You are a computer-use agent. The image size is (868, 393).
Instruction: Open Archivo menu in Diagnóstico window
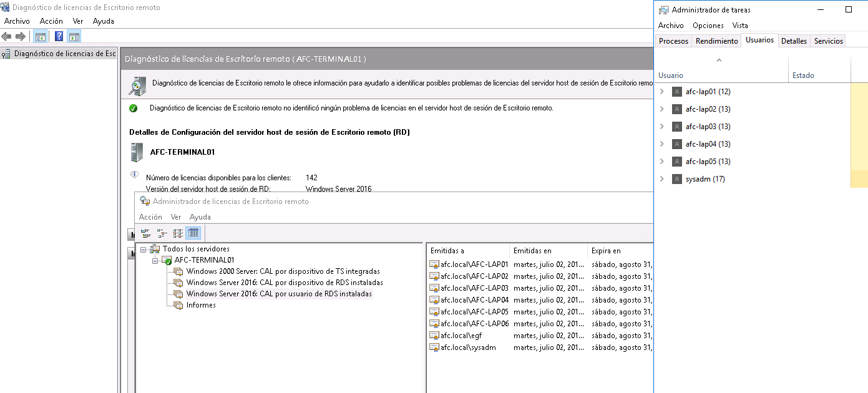17,21
